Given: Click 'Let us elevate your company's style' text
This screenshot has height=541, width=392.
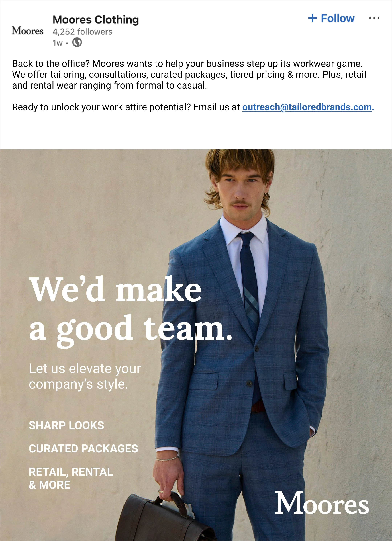Looking at the screenshot, I should pos(85,376).
